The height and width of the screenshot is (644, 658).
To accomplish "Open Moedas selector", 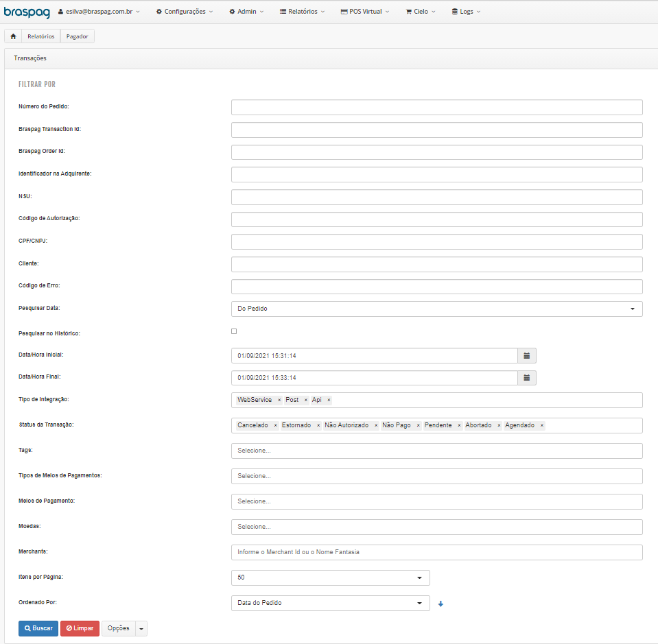I will pos(436,527).
